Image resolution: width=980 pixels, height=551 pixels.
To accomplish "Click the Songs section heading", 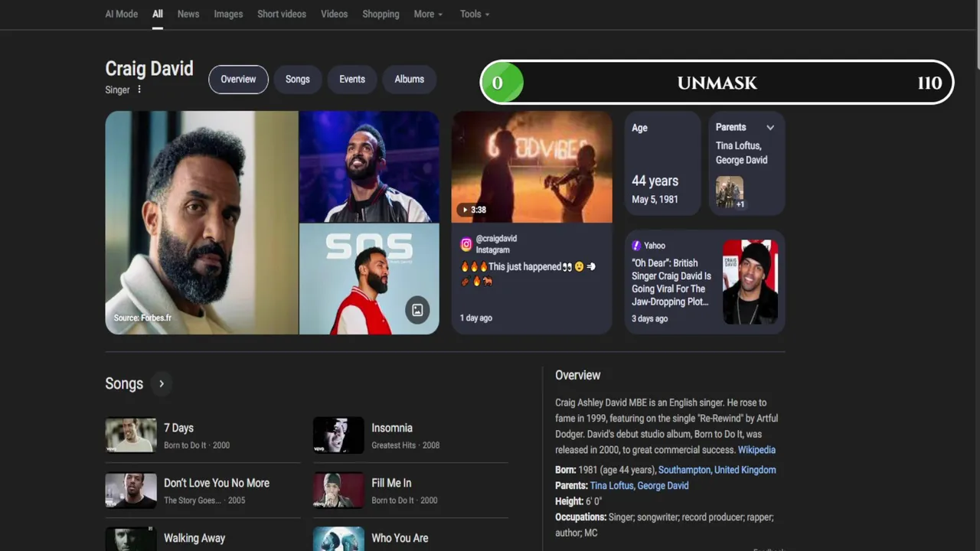I will pyautogui.click(x=124, y=383).
